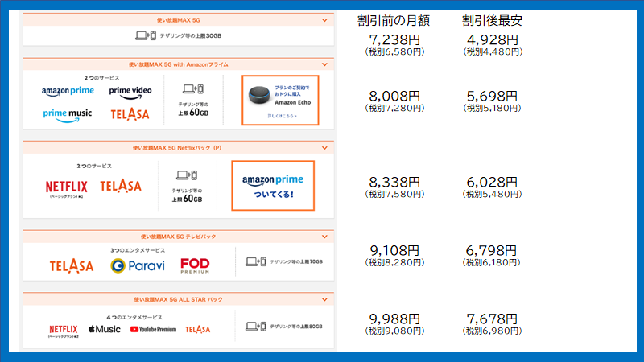Expand the ALL STAR パック plan chevron
Screen dimensions: 644x362
pos(324,299)
